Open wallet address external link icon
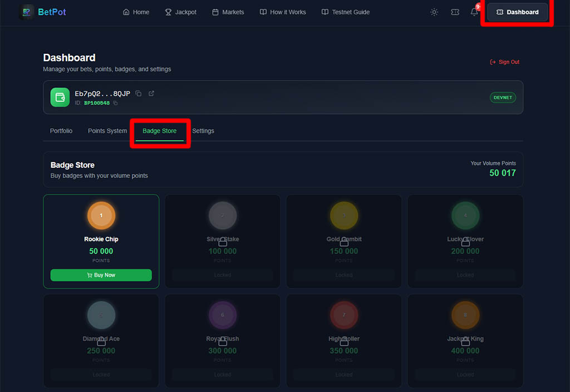Screen dimensions: 570x392 pyautogui.click(x=151, y=93)
